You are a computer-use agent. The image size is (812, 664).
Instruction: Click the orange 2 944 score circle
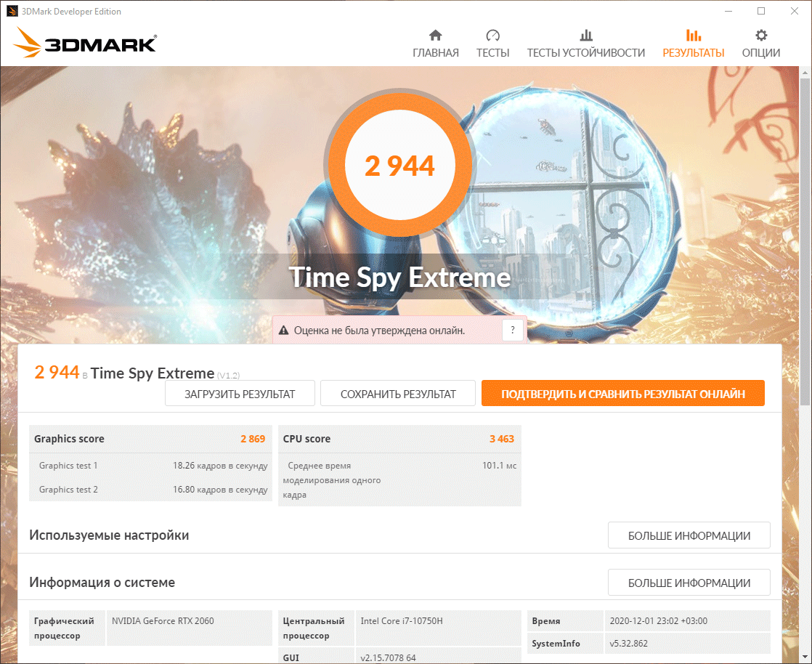click(x=399, y=165)
